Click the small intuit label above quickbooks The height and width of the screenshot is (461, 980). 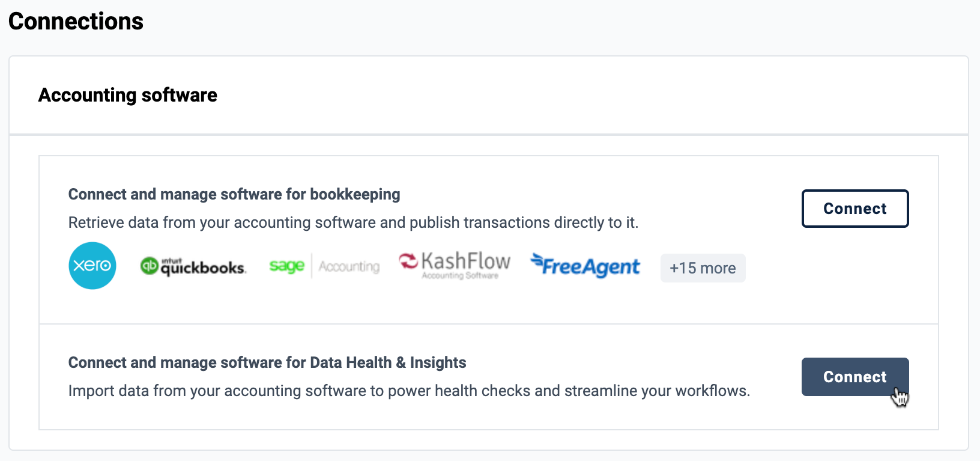click(x=172, y=261)
